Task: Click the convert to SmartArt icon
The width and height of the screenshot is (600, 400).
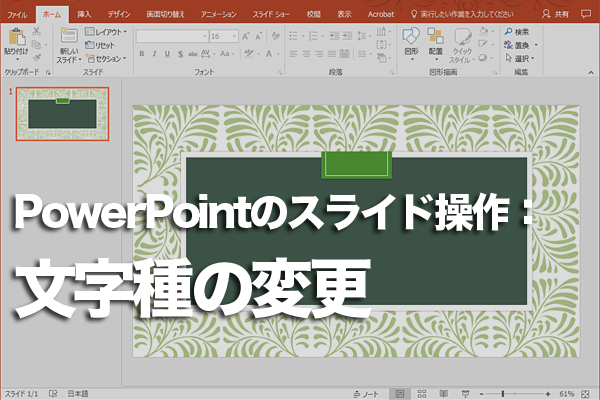Action: pyautogui.click(x=382, y=58)
